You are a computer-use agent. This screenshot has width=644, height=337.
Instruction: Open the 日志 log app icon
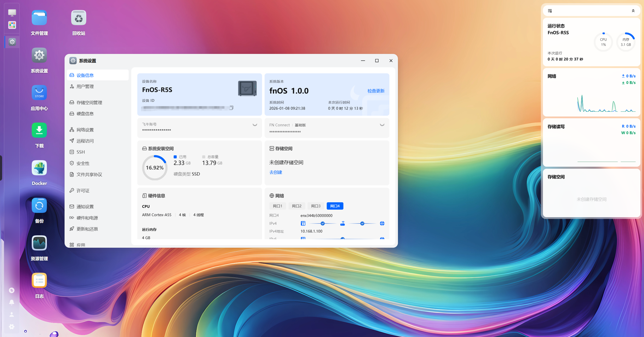point(39,281)
